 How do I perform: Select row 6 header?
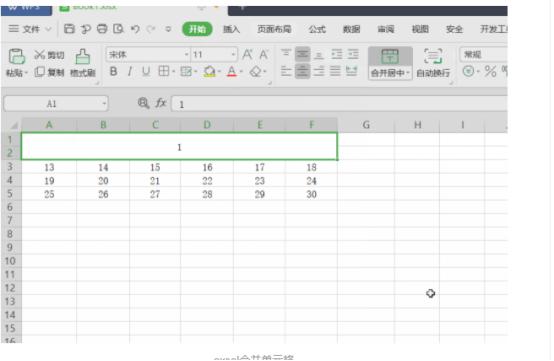click(x=10, y=207)
